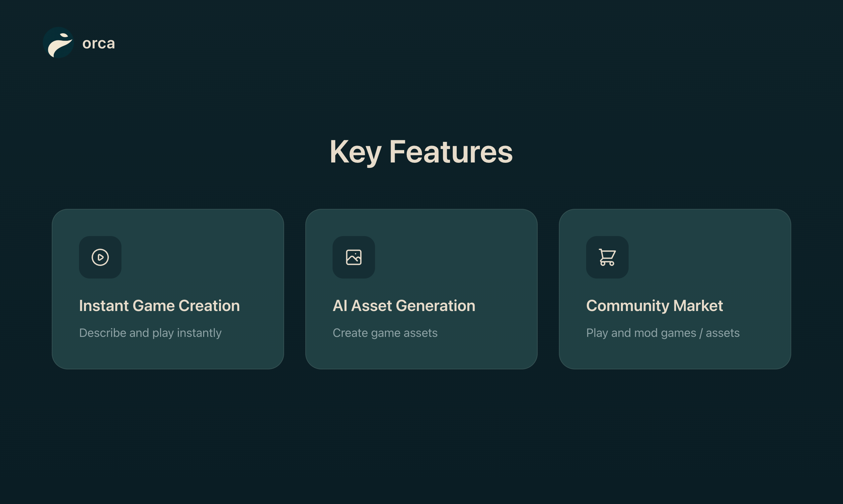The image size is (843, 504).
Task: Click the AI Asset Generation heading
Action: click(404, 306)
